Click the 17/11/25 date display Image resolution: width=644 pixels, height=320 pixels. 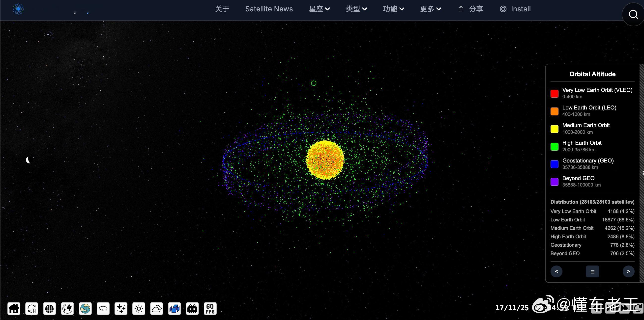512,308
